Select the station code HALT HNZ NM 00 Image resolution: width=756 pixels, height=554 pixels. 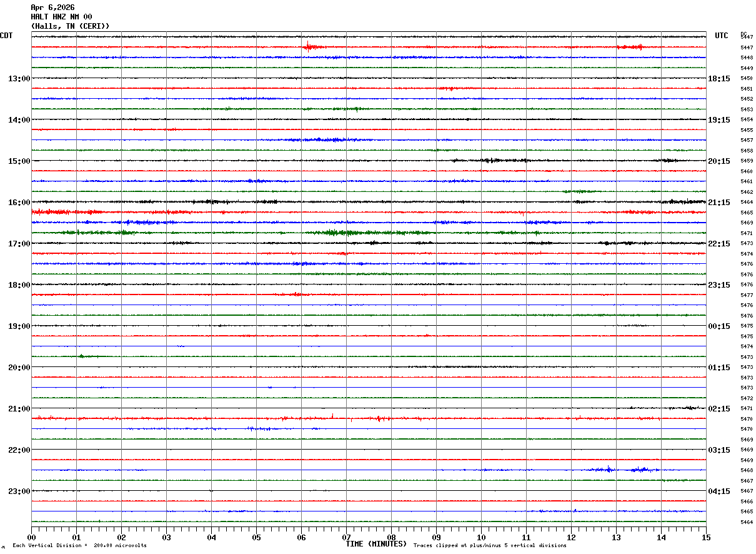[x=61, y=17]
